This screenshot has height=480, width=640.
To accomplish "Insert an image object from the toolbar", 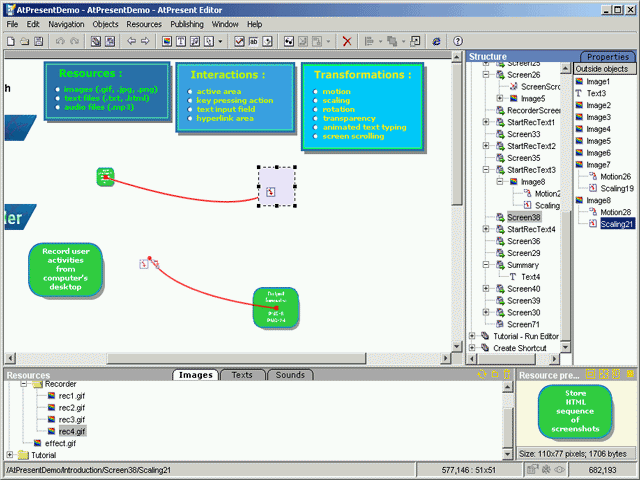I will pyautogui.click(x=167, y=41).
